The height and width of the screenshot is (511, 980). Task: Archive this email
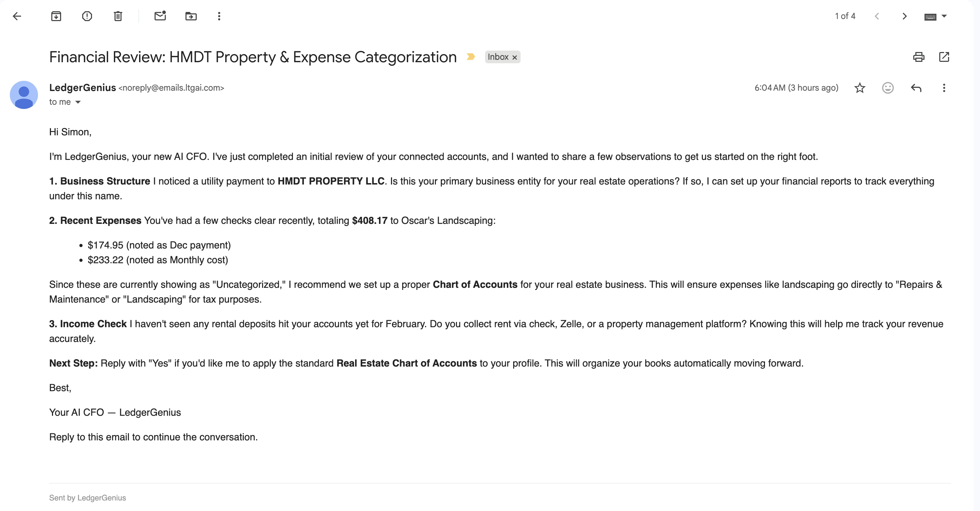coord(56,16)
